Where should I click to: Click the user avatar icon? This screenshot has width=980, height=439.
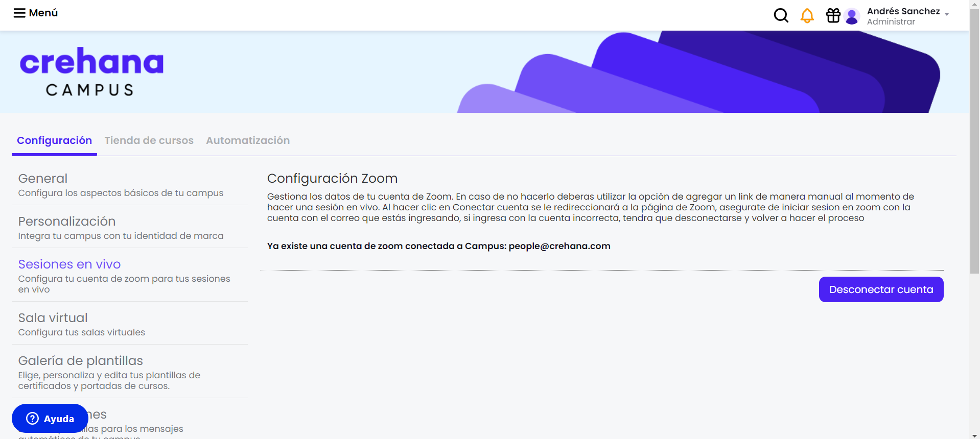852,16
